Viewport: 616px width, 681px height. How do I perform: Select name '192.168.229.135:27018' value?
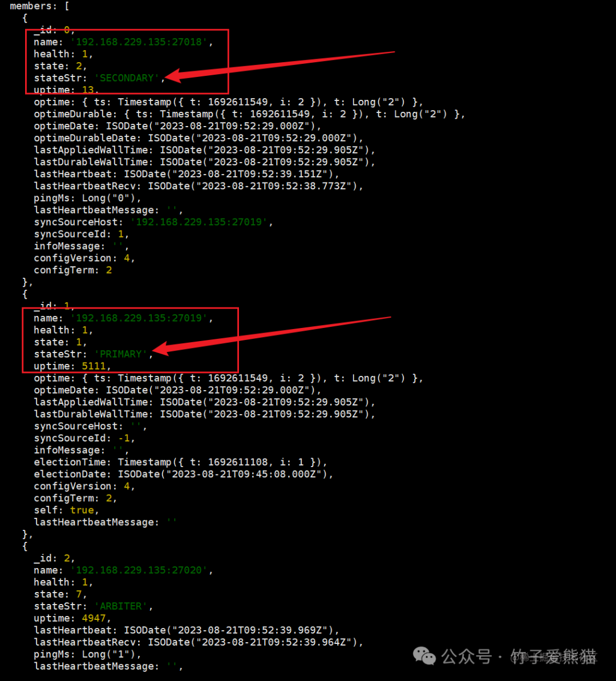[x=139, y=42]
